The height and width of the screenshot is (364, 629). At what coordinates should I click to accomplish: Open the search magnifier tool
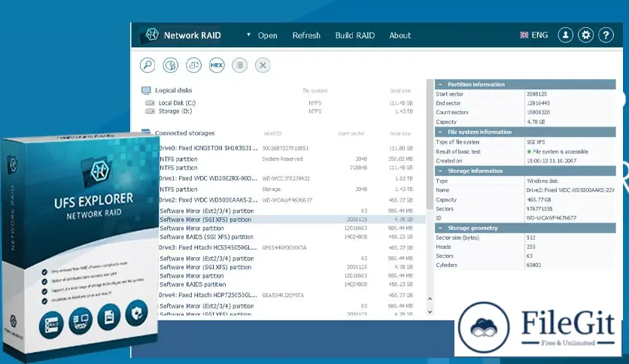147,65
